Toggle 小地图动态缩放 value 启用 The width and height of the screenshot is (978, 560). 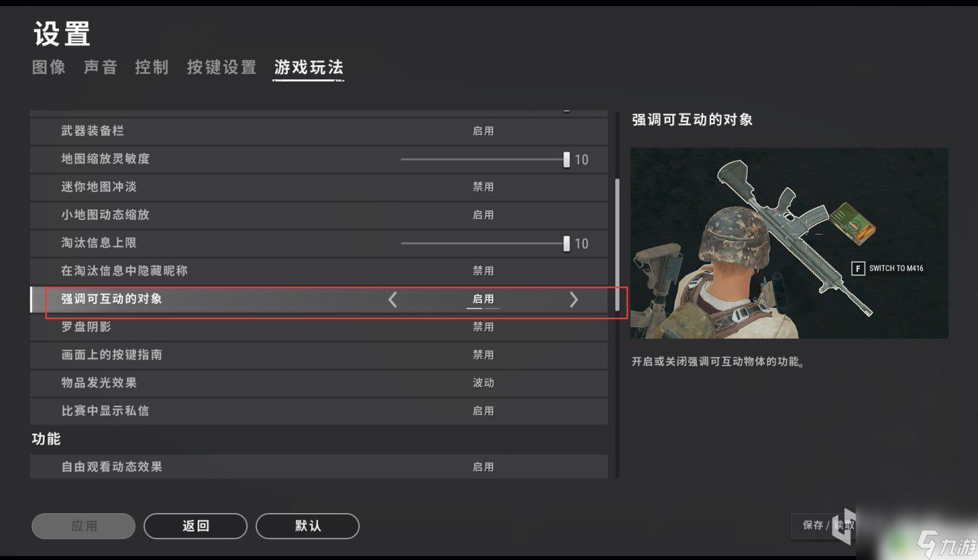483,214
